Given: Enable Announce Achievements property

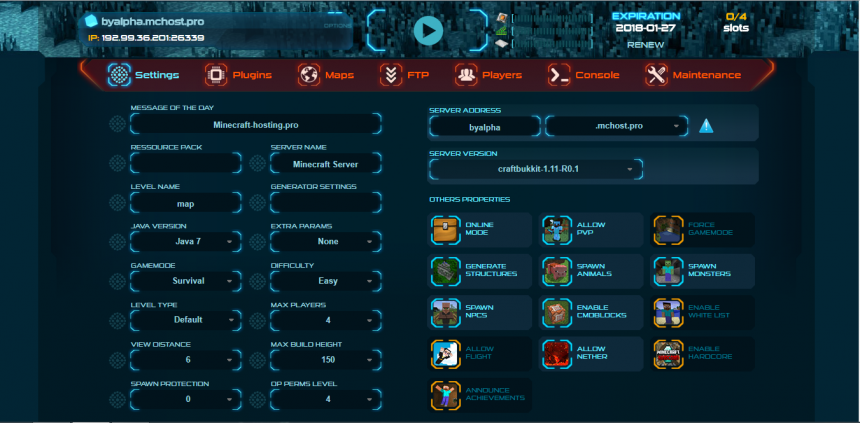Looking at the screenshot, I should [x=479, y=395].
